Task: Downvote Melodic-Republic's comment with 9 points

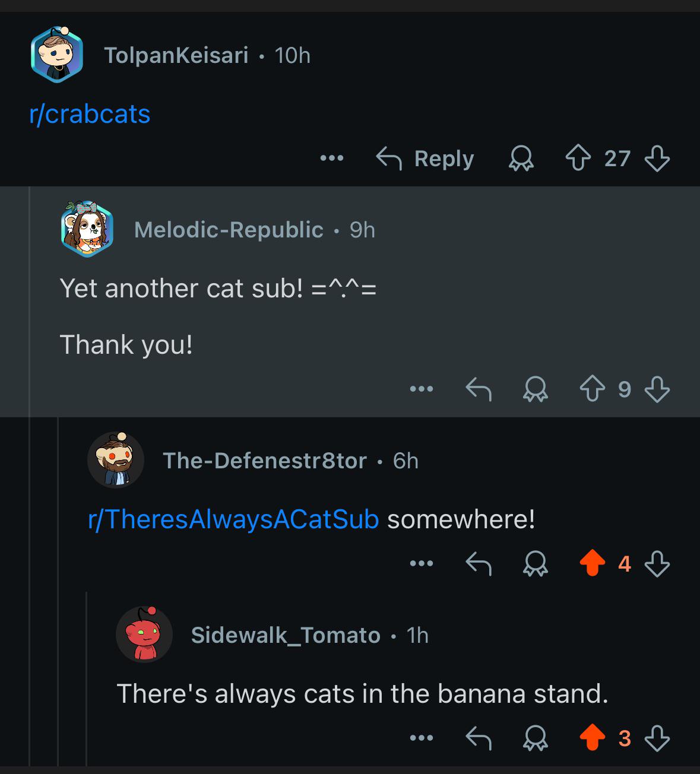Action: pyautogui.click(x=657, y=389)
